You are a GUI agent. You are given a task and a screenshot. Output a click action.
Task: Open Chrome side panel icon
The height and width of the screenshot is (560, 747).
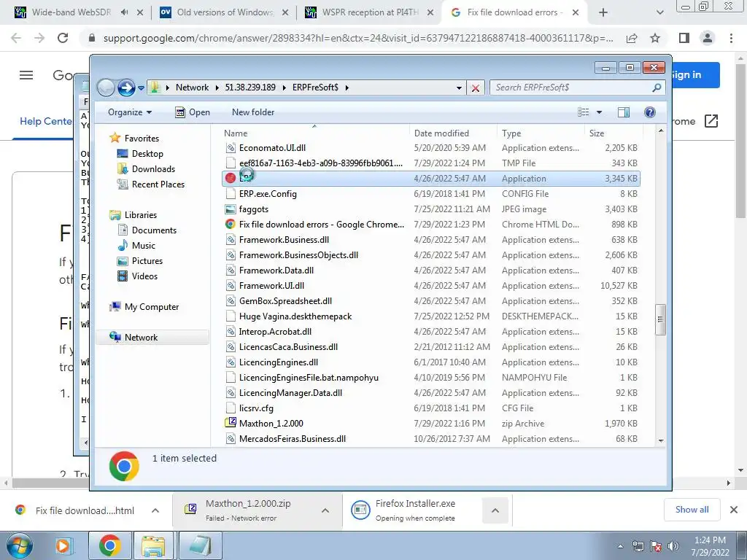pos(684,38)
